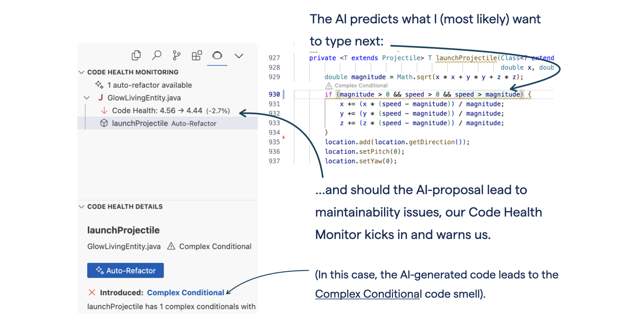The image size is (644, 322).
Task: Open the Extensions blocks icon
Action: [x=197, y=56]
